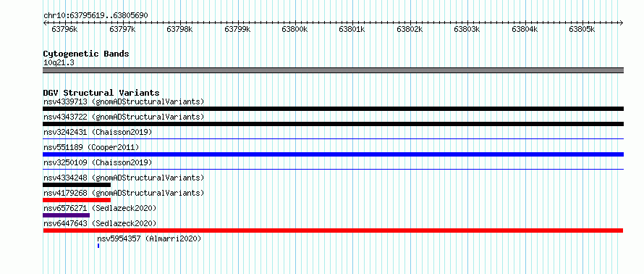
Task: Click the nsv3250109 Chaisson2019 label
Action: [98, 162]
